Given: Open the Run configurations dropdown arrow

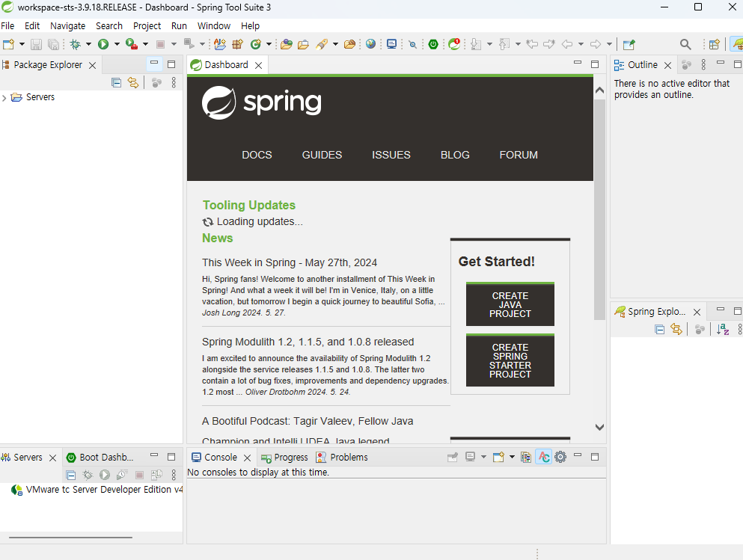Looking at the screenshot, I should coord(117,45).
